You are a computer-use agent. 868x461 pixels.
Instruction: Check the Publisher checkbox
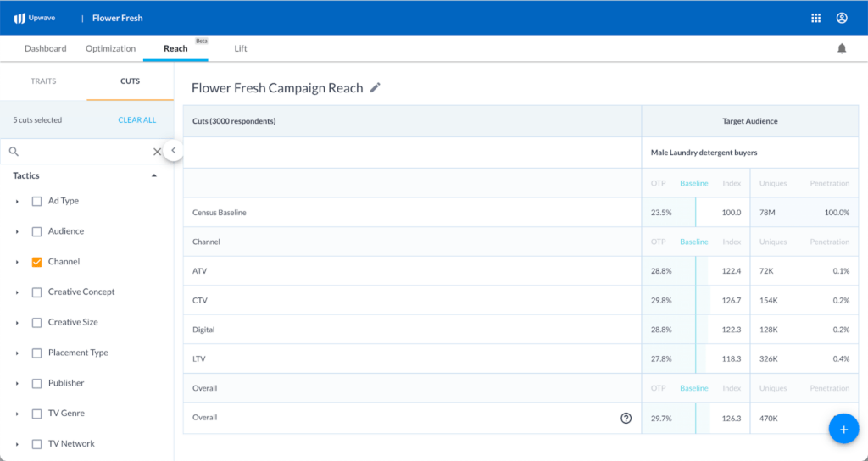tap(36, 384)
